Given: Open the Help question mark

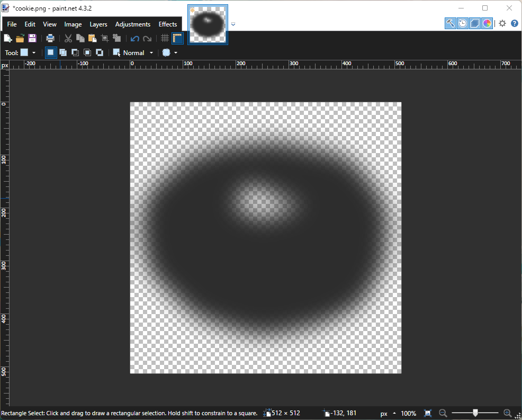Looking at the screenshot, I should click(515, 23).
